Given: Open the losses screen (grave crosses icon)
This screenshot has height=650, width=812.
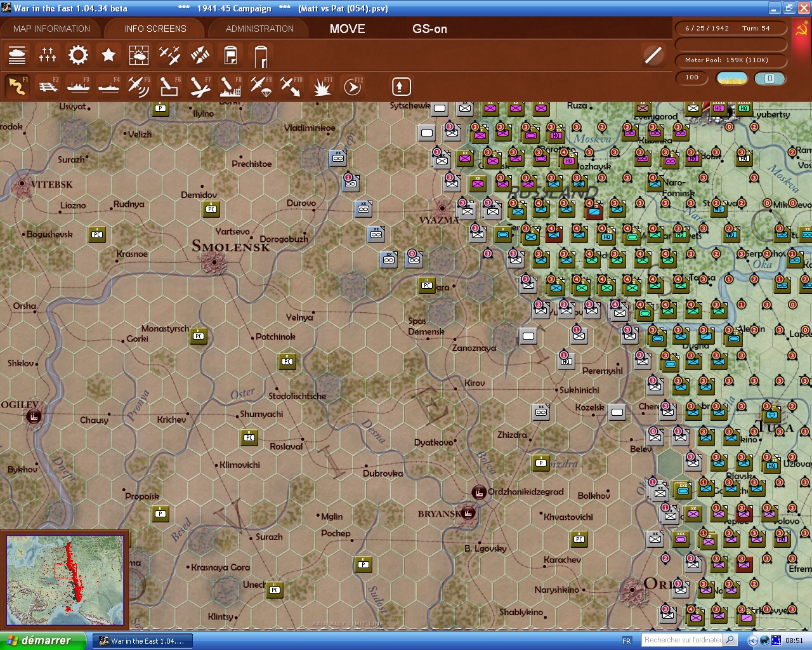Looking at the screenshot, I should (48, 55).
